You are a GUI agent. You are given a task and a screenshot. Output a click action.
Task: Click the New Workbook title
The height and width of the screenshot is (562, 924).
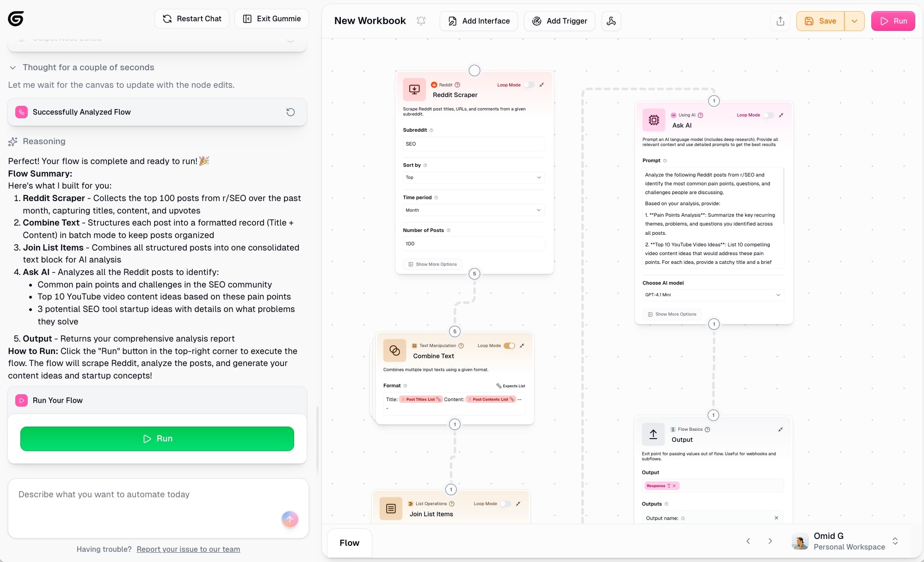(x=370, y=21)
